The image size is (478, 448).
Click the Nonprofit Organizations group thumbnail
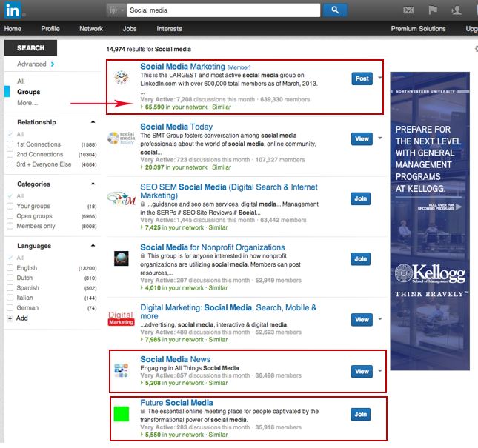121,258
